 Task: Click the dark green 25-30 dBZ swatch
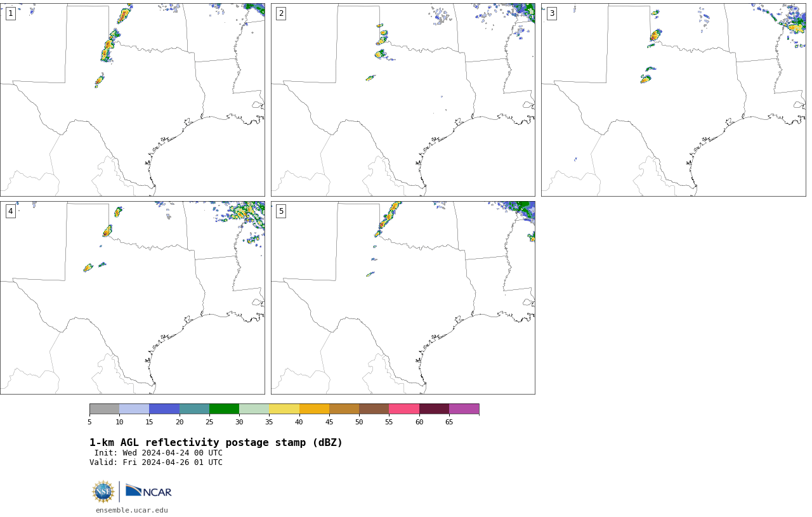click(x=224, y=409)
